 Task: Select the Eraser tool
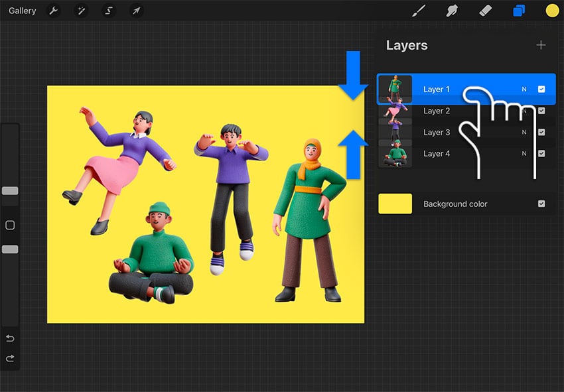tap(485, 11)
